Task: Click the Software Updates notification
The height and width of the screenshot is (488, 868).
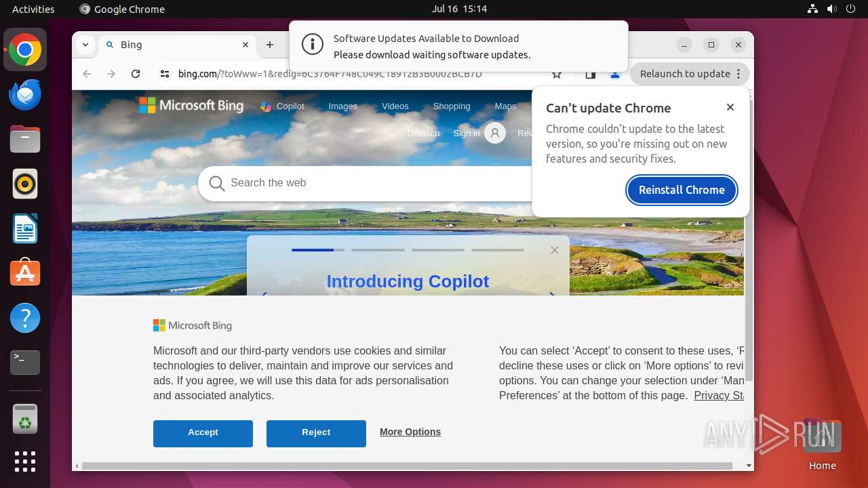Action: (458, 46)
